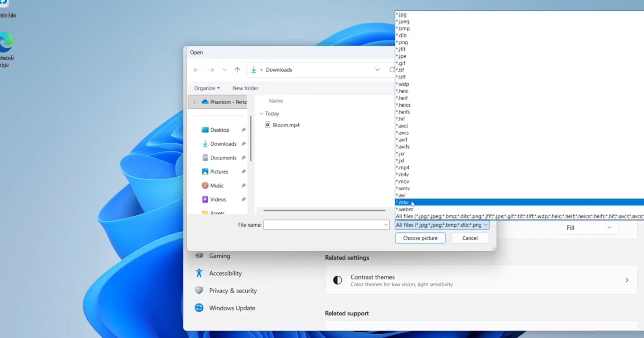Open Pictures folder in navigation pane
Screen dimensions: 644x338
pyautogui.click(x=219, y=172)
